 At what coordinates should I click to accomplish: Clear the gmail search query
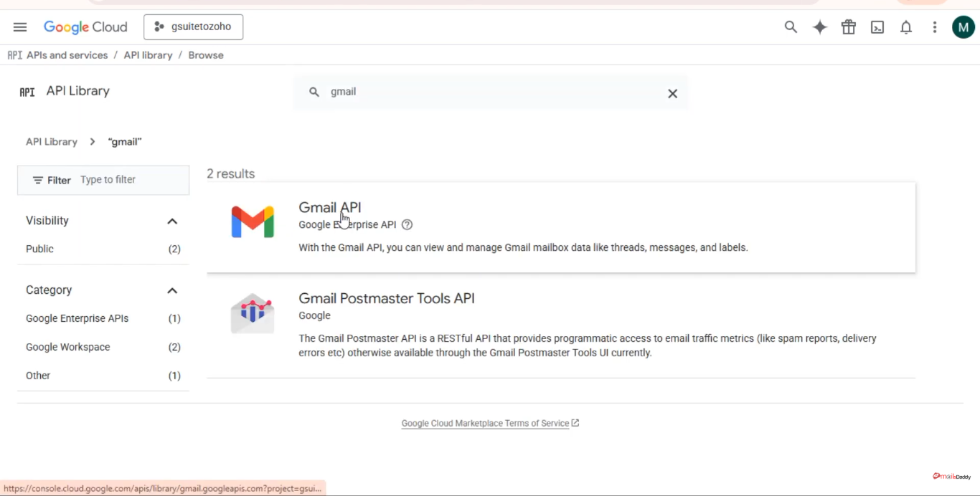coord(672,93)
